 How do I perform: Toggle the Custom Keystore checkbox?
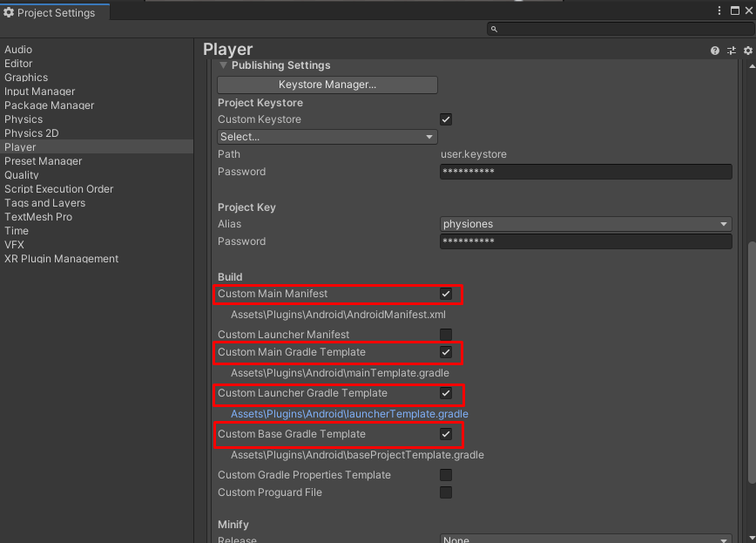click(x=446, y=119)
